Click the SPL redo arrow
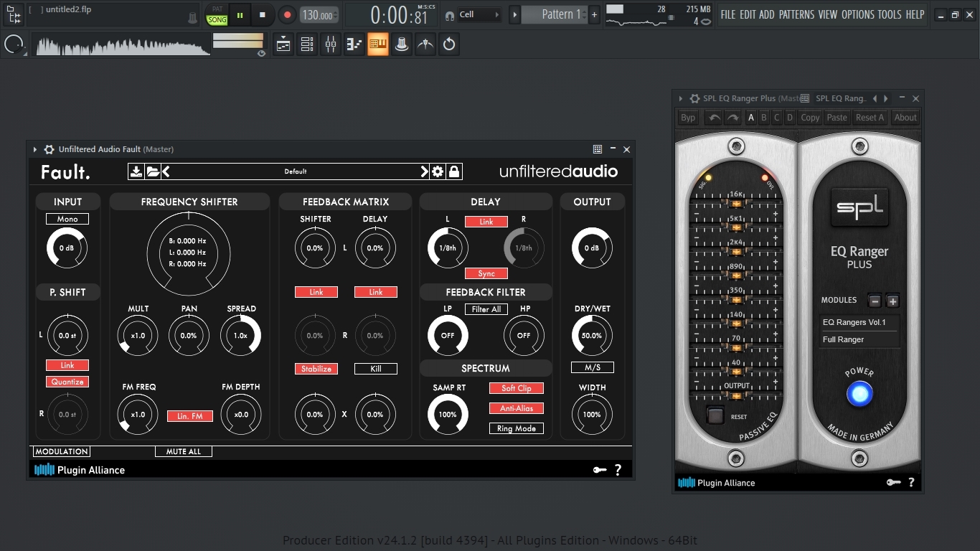The image size is (980, 551). click(732, 118)
